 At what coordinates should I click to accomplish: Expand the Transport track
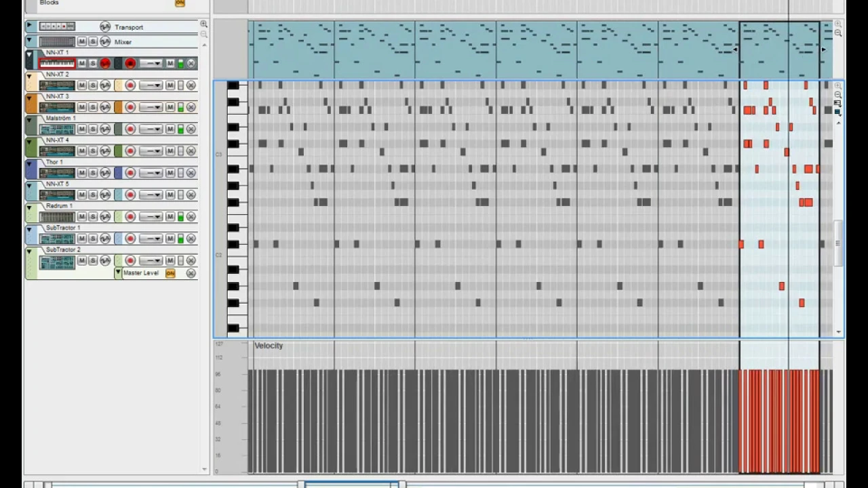coord(29,26)
